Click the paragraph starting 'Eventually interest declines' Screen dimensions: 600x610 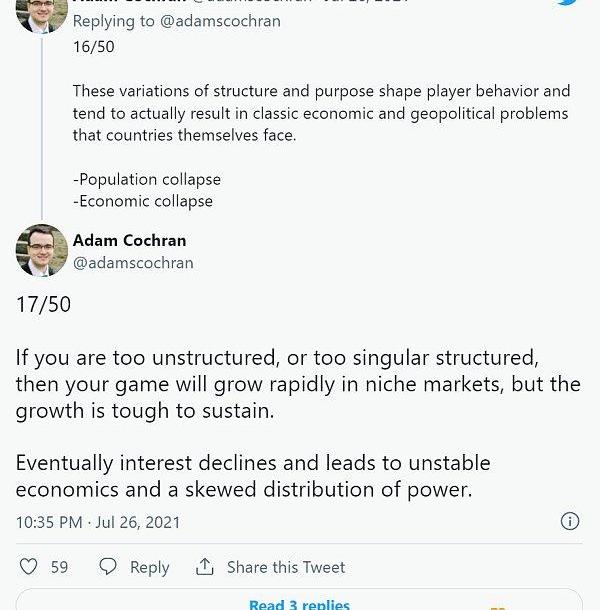coord(253,476)
